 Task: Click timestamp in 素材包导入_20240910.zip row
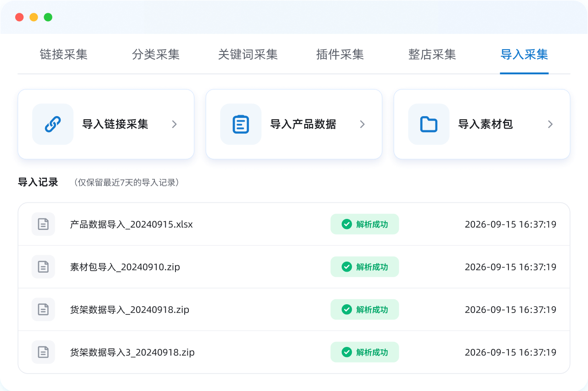(510, 267)
